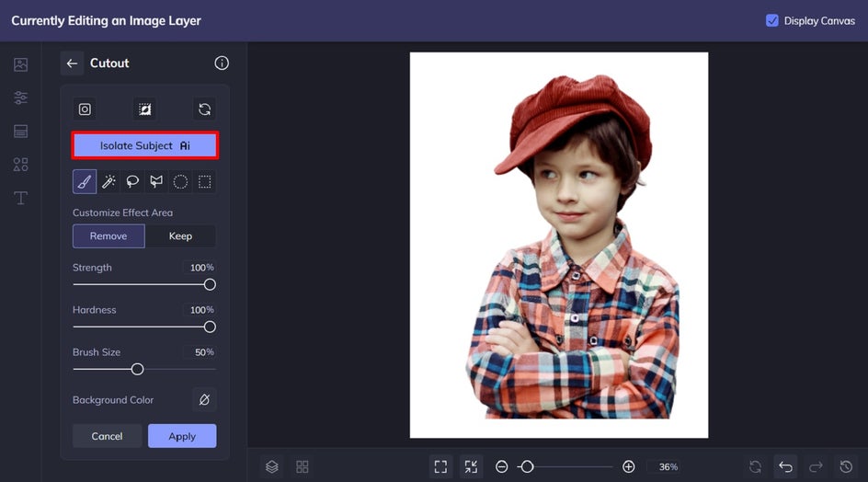Viewport: 868px width, 482px height.
Task: Select the Brush tool
Action: [85, 182]
